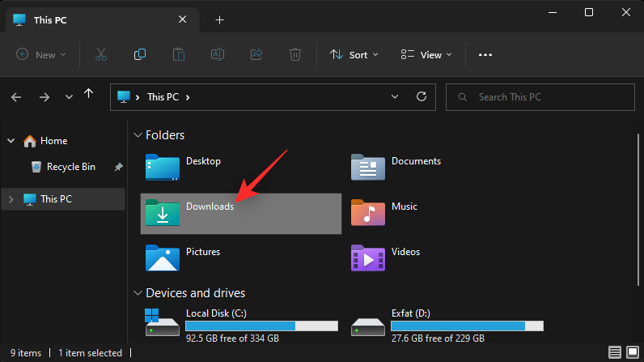This screenshot has height=362, width=644.
Task: Refresh the This PC view
Action: point(422,96)
